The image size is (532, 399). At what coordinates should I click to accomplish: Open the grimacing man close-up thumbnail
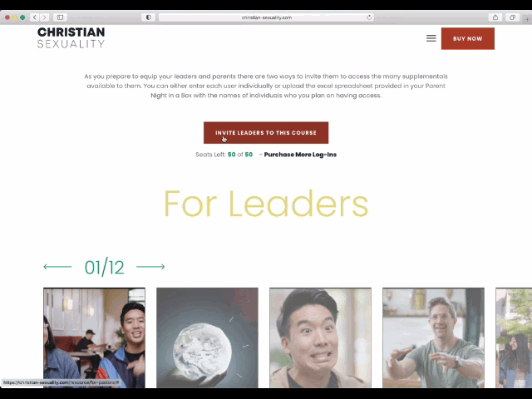point(320,337)
